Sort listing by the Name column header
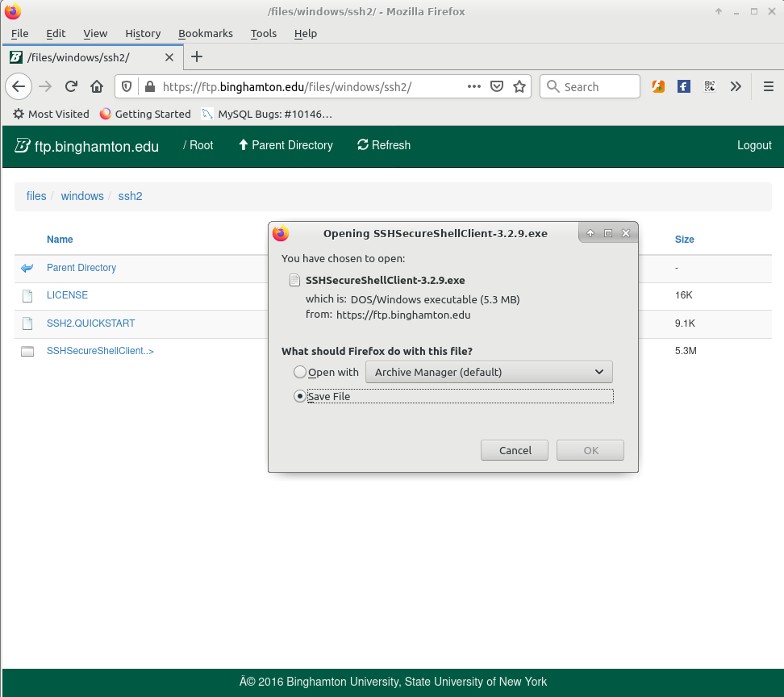Viewport: 784px width, 697px height. [60, 240]
